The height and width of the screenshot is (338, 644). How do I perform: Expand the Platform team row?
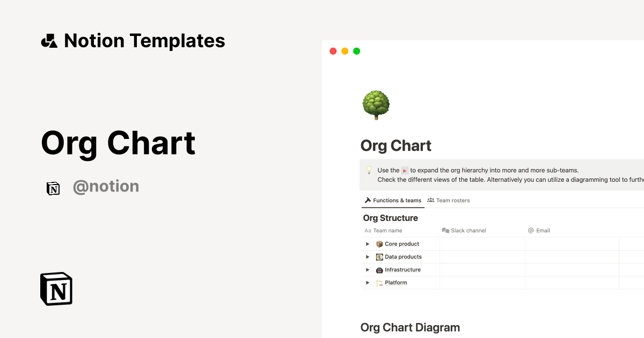(x=367, y=282)
